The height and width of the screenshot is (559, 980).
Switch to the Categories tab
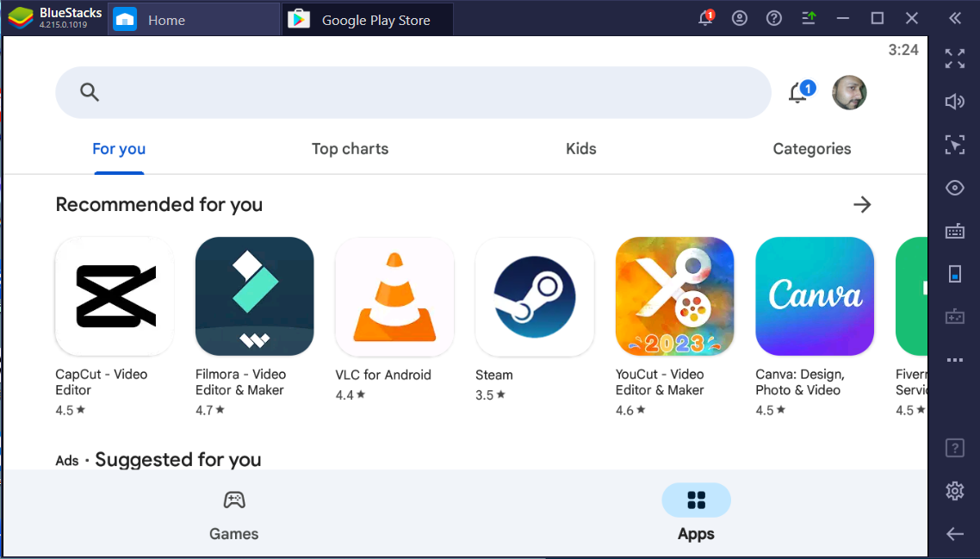click(x=812, y=149)
